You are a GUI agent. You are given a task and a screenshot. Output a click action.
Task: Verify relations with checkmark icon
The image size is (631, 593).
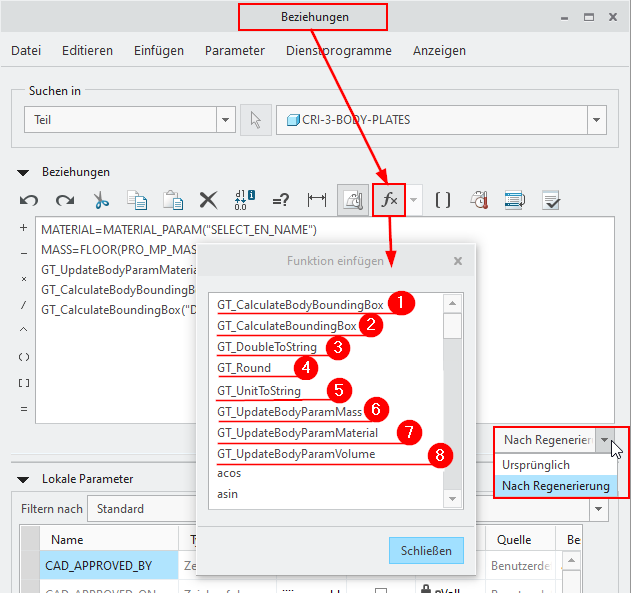pos(551,200)
